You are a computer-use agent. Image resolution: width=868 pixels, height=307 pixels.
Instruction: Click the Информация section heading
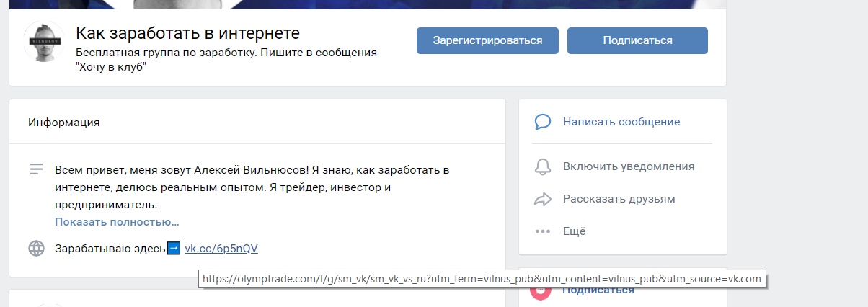pyautogui.click(x=64, y=123)
